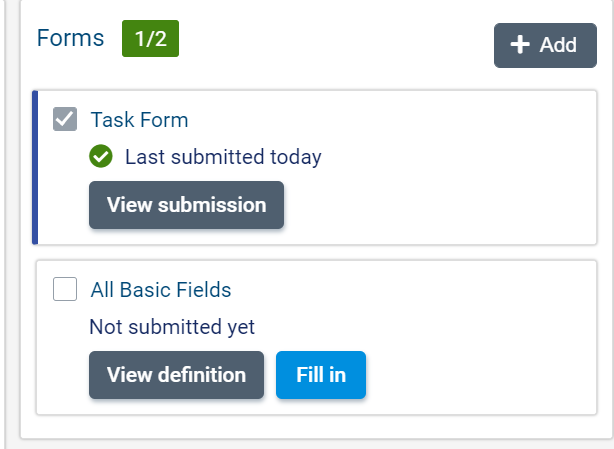Click the Task Form card's blue left bar
Image resolution: width=614 pixels, height=449 pixels.
(x=35, y=167)
